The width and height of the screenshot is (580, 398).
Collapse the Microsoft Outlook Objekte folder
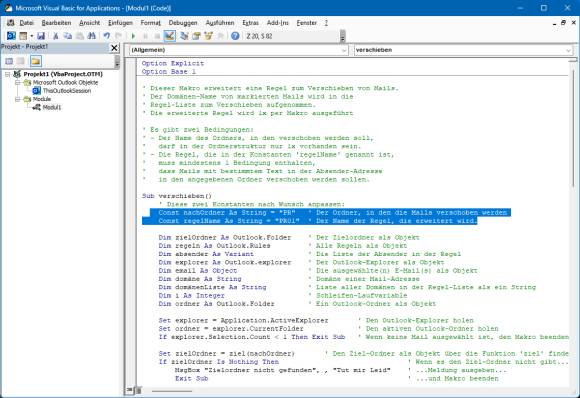point(17,82)
